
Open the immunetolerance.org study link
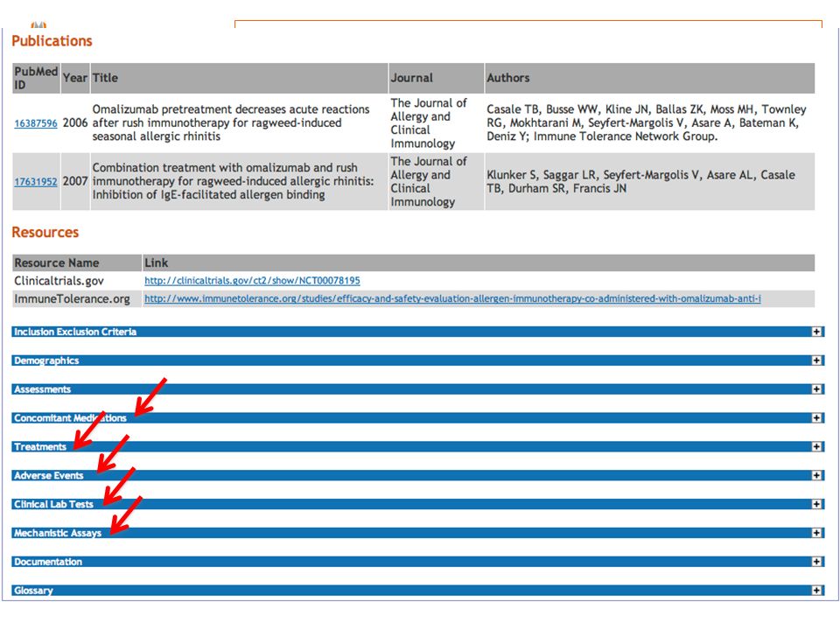452,298
